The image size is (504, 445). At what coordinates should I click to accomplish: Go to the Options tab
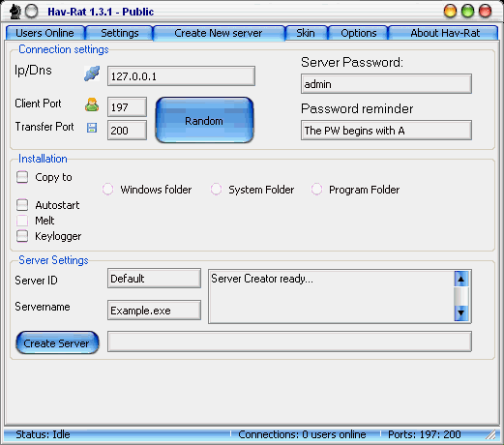359,33
